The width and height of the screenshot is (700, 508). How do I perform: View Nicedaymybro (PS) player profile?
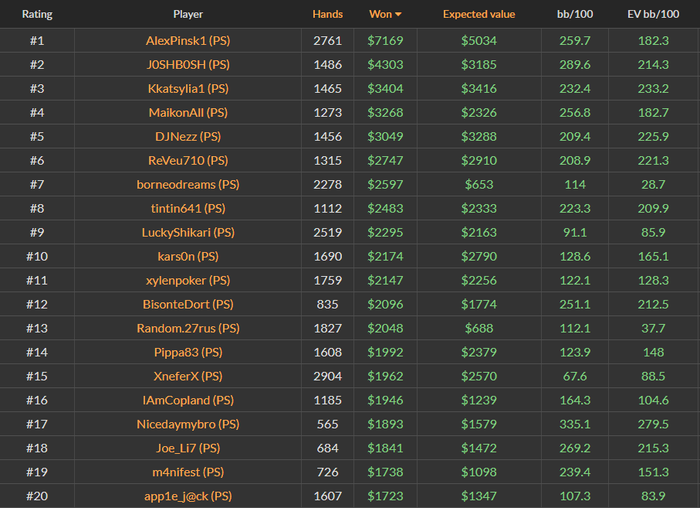tap(188, 424)
